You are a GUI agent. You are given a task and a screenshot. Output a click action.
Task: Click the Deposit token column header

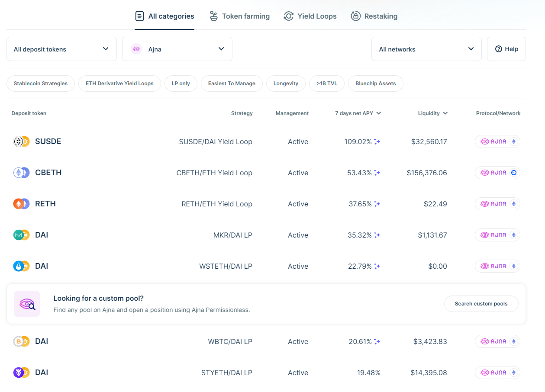pyautogui.click(x=29, y=113)
